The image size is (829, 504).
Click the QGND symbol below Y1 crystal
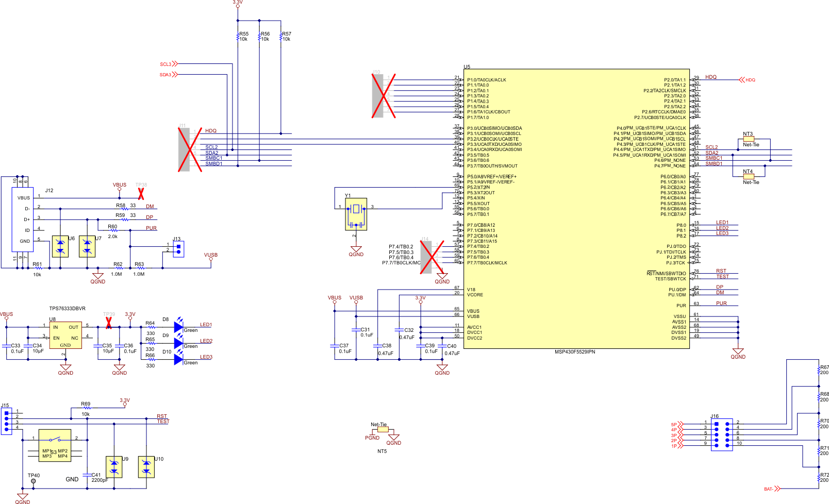pos(356,251)
